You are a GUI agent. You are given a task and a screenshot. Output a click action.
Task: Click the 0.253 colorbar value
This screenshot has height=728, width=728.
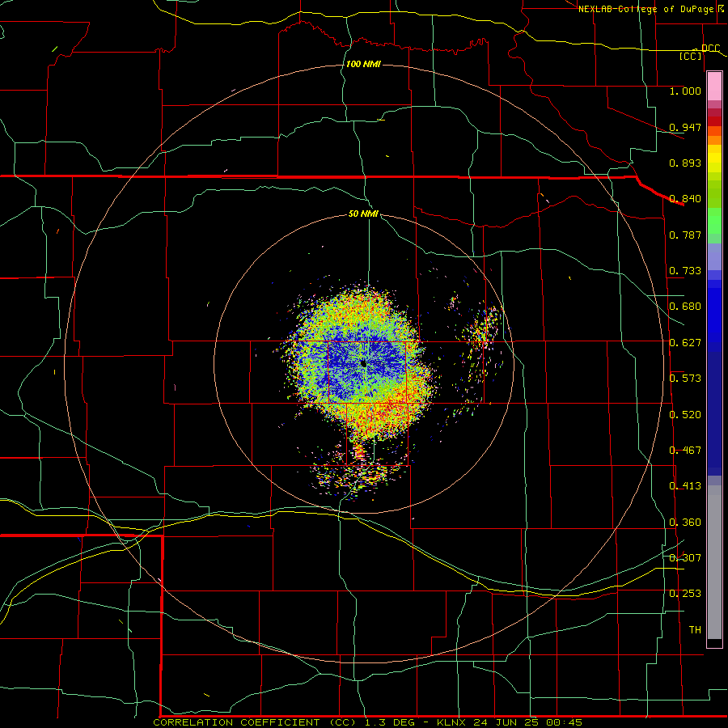685,594
